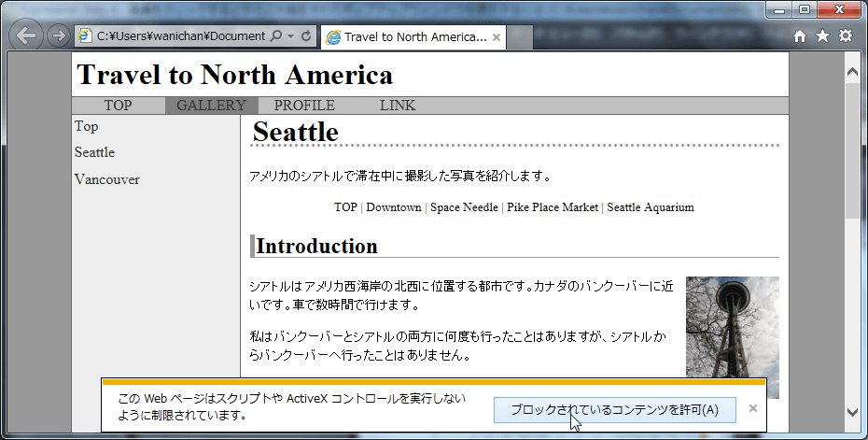
Task: Click the IE page icon in address bar
Action: tap(85, 36)
